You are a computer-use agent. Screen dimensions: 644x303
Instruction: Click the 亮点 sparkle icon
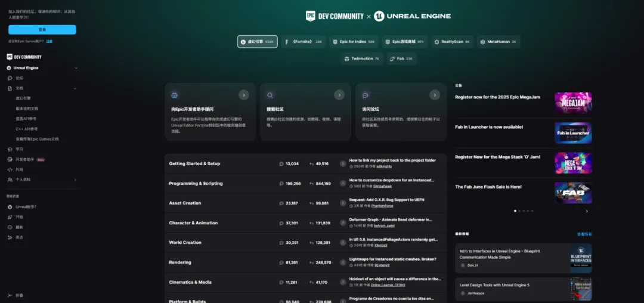click(10, 237)
